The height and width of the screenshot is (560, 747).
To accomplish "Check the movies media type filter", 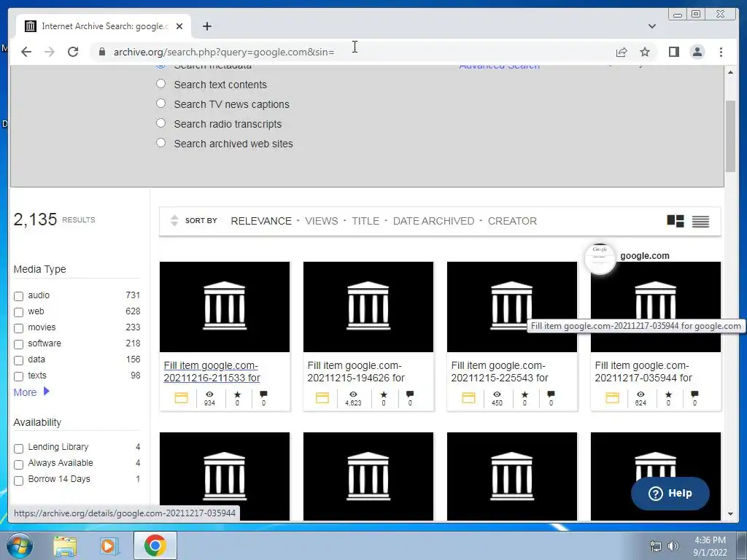I will point(18,329).
